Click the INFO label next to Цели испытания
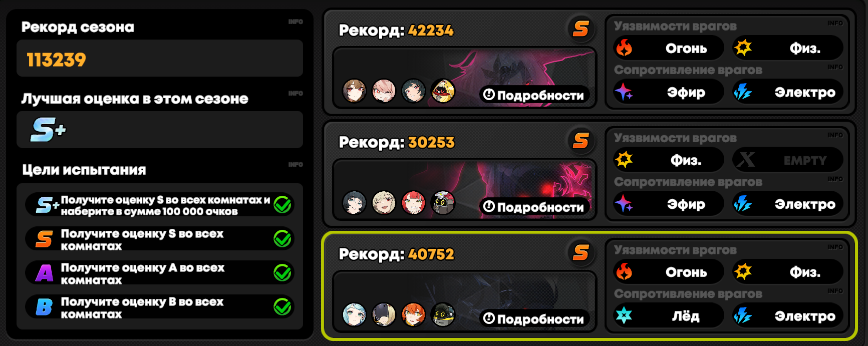 pos(296,164)
